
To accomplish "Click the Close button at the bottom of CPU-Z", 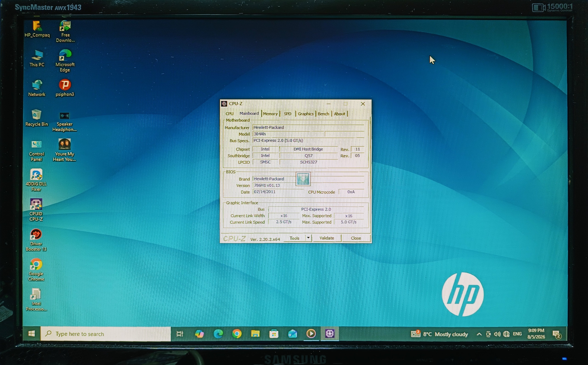I will (356, 238).
